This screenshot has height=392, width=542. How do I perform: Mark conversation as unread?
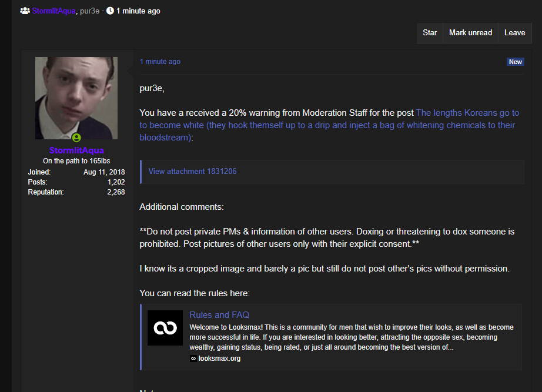(x=470, y=33)
